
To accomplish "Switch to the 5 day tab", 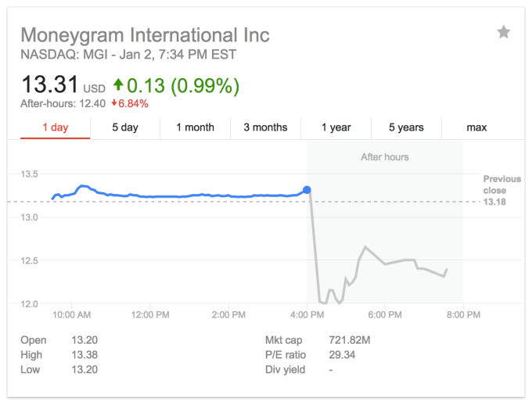I will coord(125,127).
